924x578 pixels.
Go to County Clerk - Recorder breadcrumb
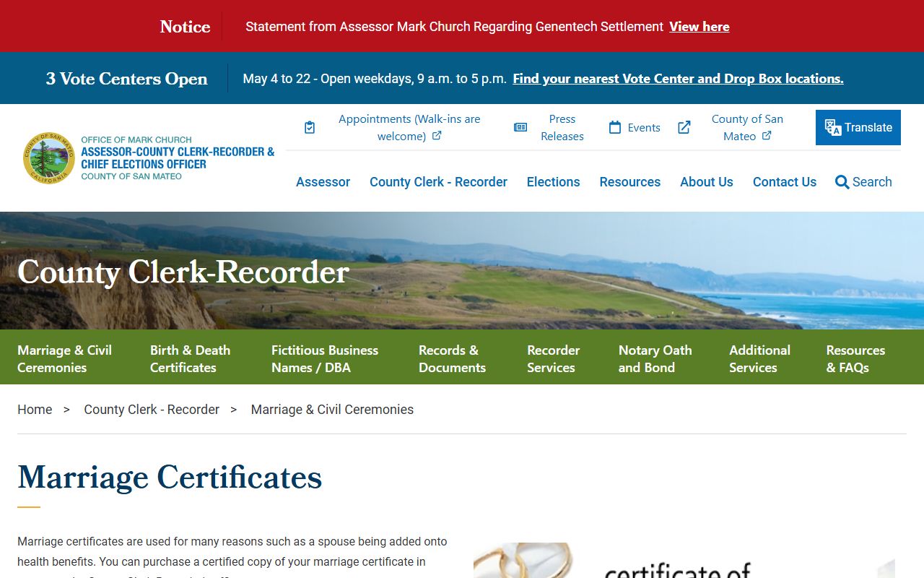coord(152,410)
